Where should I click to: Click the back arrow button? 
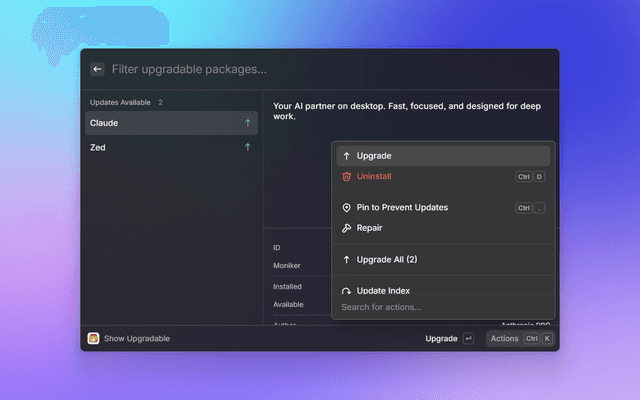click(x=97, y=69)
